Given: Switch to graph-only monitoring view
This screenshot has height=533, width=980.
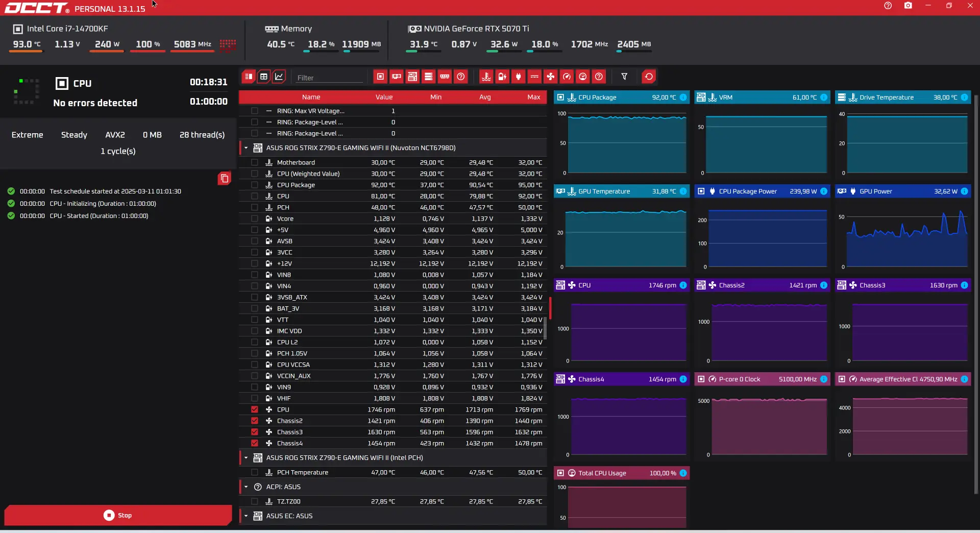Looking at the screenshot, I should 279,77.
